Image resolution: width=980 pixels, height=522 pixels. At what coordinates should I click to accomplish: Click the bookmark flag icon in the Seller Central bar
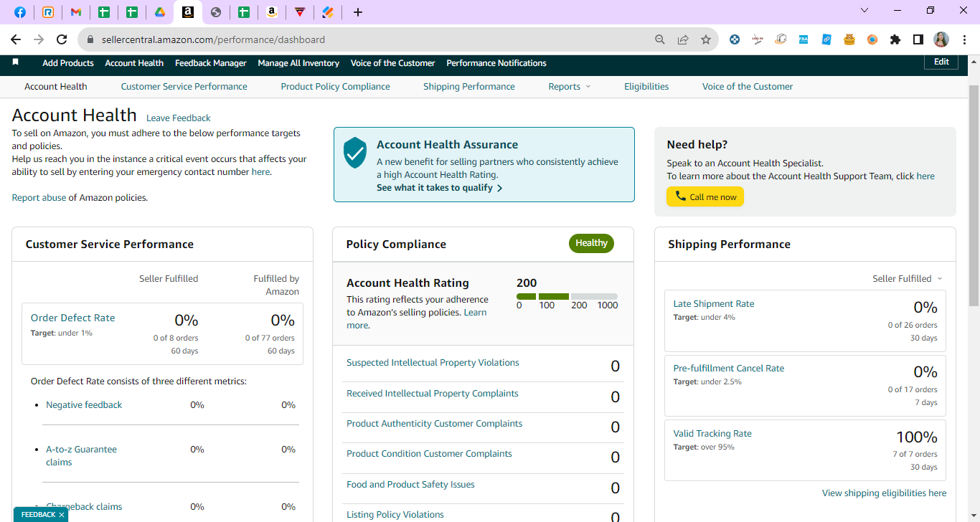(16, 62)
